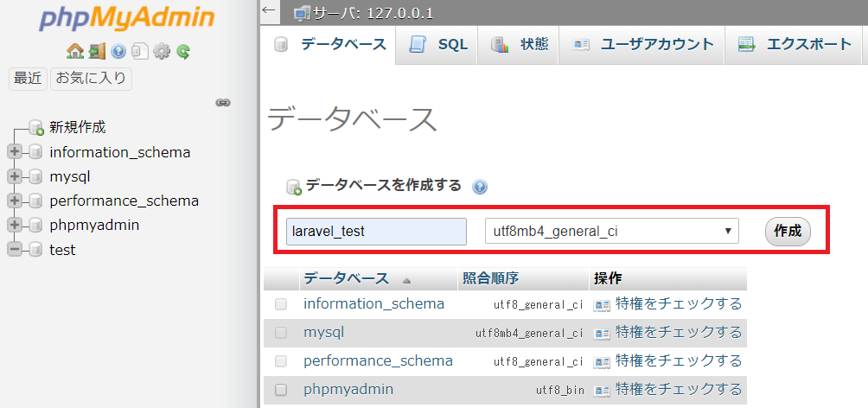Tick the phpmyadmin row checkbox
868x408 pixels.
point(281,391)
